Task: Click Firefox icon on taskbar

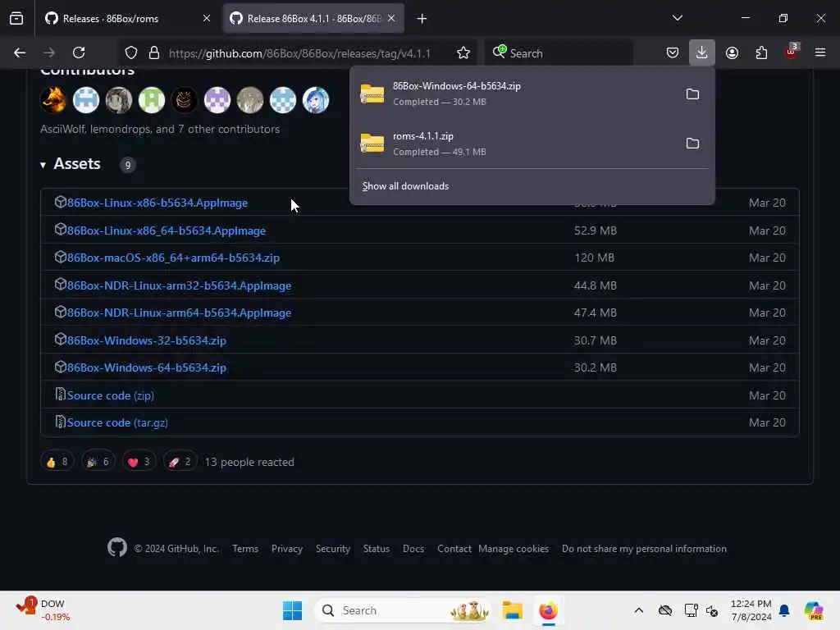Action: tap(548, 610)
